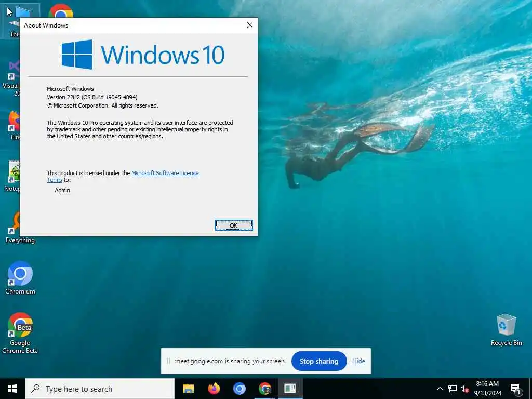Open the clock showing 8:16 AM
The height and width of the screenshot is (399, 532).
(487, 389)
